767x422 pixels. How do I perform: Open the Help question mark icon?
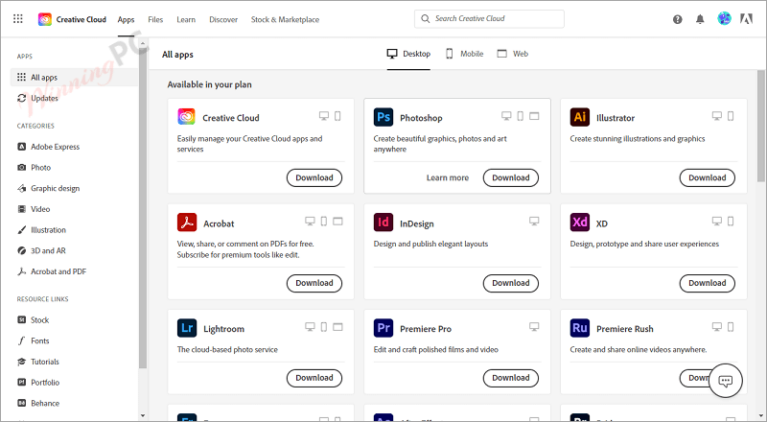677,19
